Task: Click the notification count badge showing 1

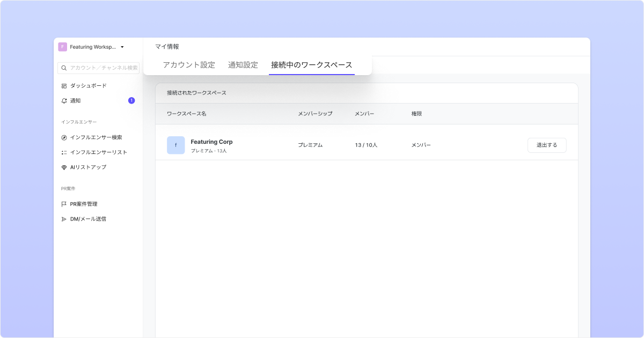Action: (131, 100)
